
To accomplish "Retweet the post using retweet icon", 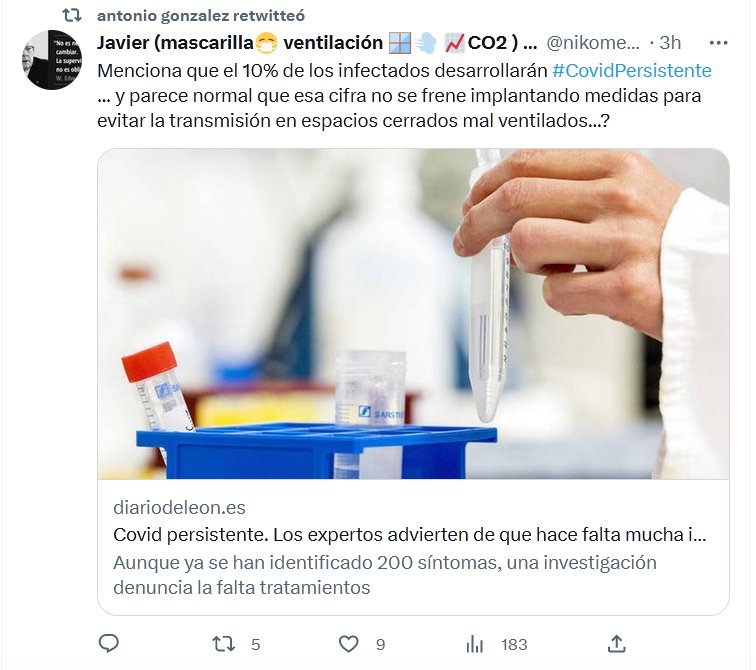I will 223,644.
